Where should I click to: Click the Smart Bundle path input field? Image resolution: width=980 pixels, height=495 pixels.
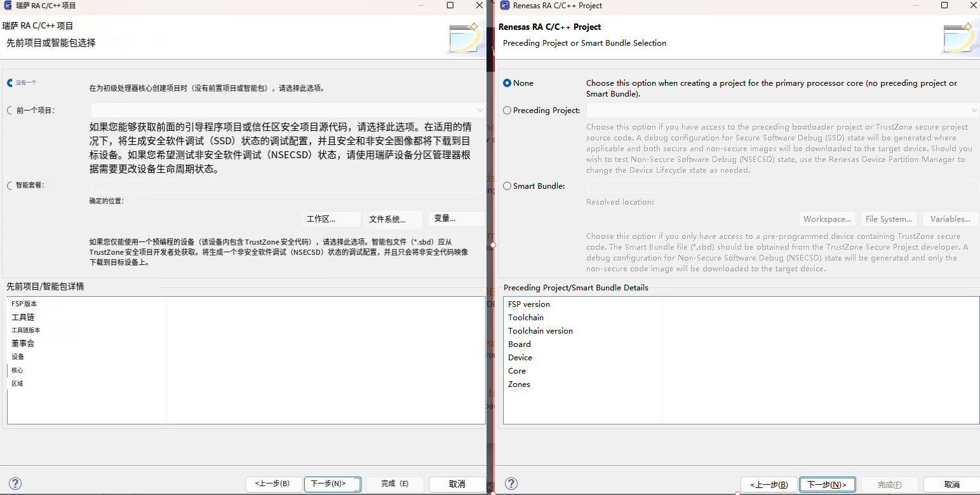(782, 186)
